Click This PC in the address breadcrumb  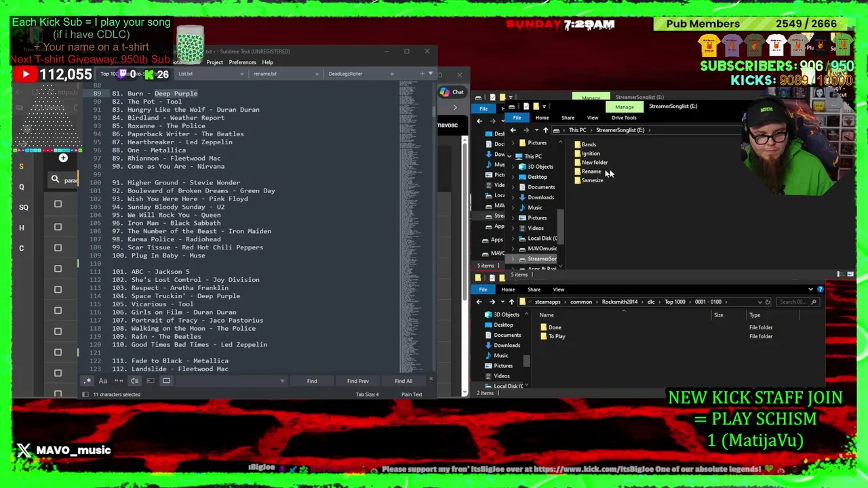[x=577, y=130]
